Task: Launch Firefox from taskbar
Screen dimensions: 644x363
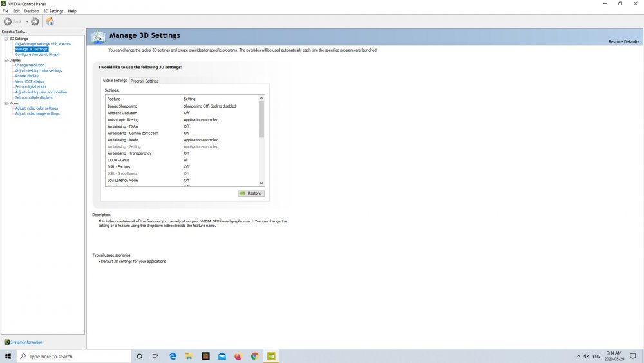Action: 238,356
